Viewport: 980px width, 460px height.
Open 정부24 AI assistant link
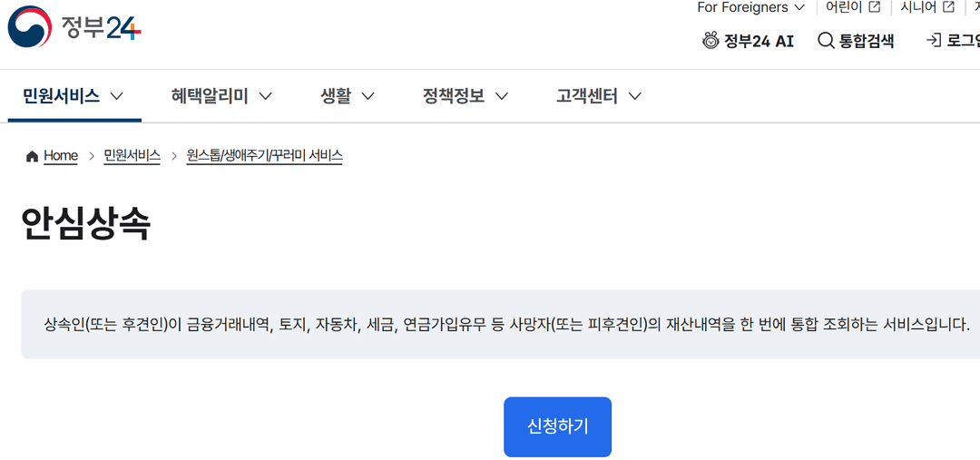pyautogui.click(x=748, y=41)
